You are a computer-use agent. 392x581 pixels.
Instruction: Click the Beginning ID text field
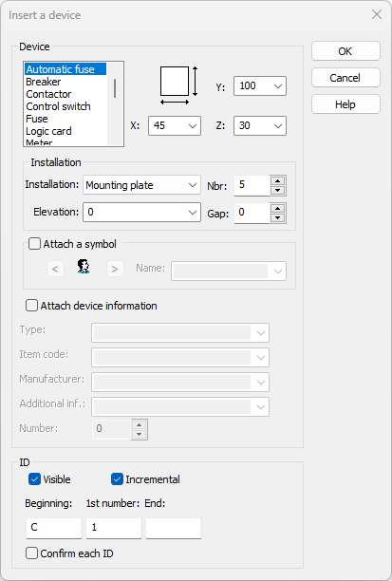coord(54,528)
